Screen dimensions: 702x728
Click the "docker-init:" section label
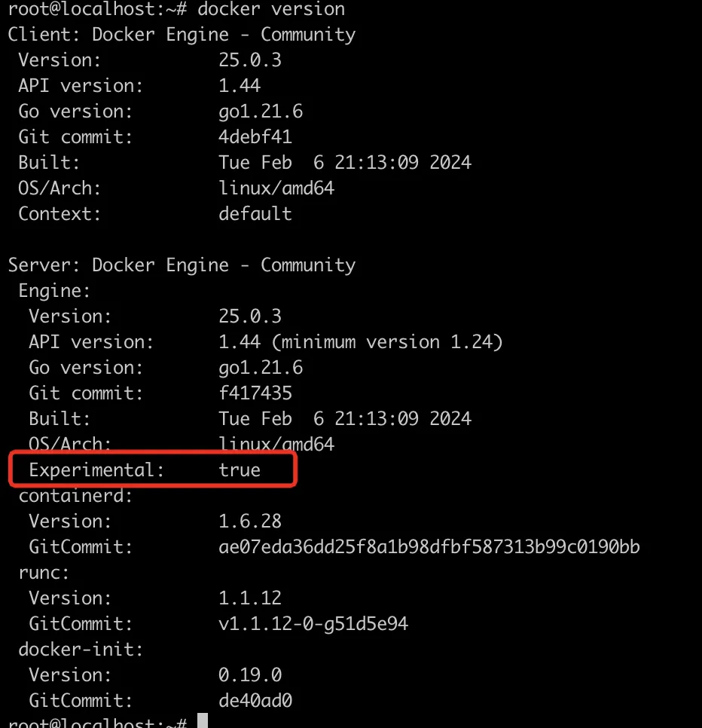click(x=81, y=650)
